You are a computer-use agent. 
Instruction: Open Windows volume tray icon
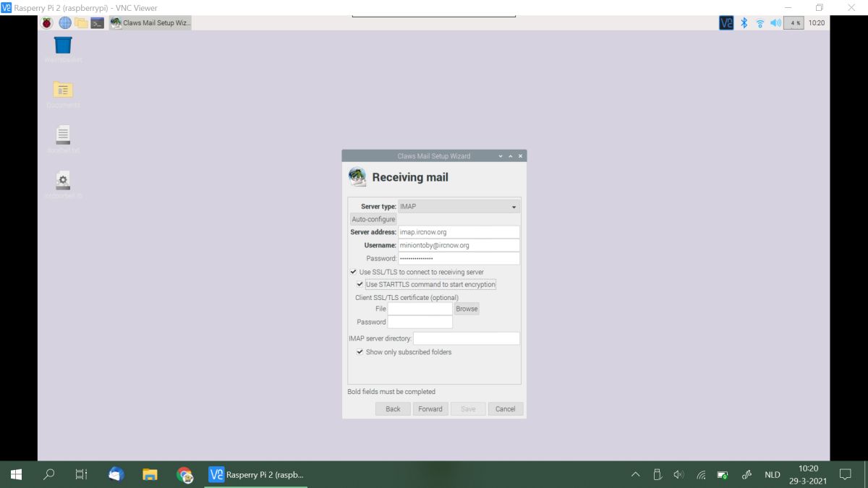678,475
